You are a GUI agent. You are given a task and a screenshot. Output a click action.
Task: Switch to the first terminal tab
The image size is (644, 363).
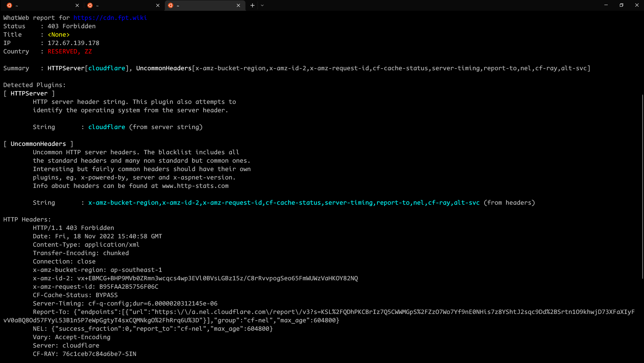pyautogui.click(x=43, y=5)
